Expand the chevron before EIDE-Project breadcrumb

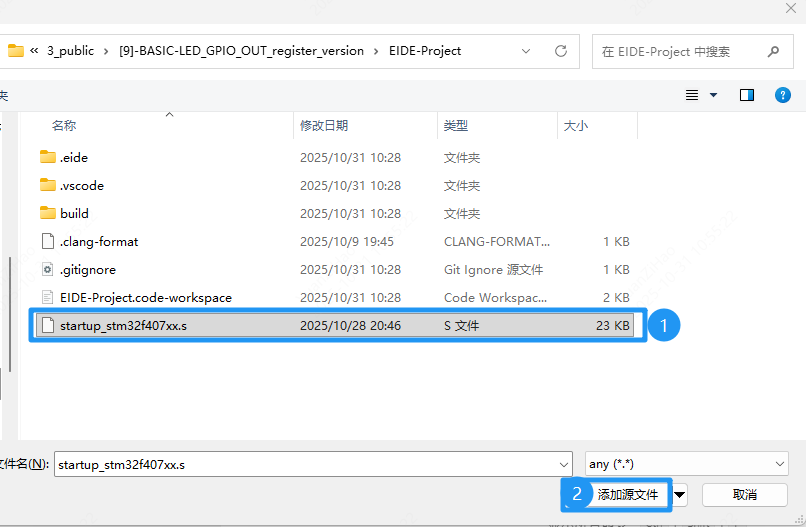pos(376,51)
